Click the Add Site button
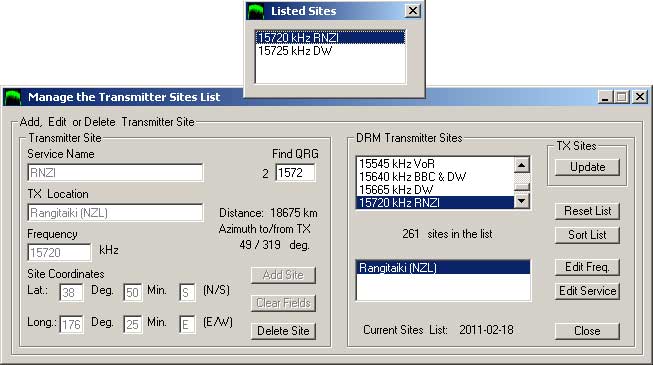This screenshot has width=653, height=365. coord(283,275)
